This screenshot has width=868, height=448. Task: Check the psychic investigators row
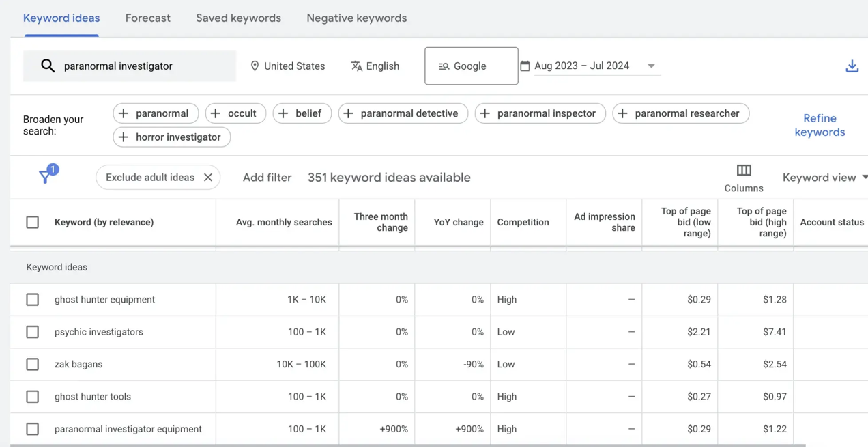tap(32, 332)
